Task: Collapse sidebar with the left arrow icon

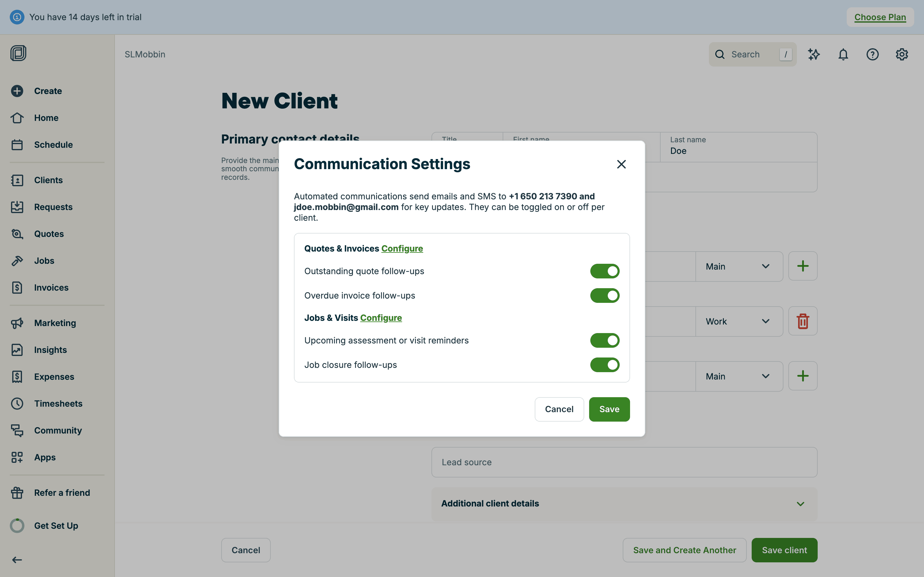Action: (17, 560)
